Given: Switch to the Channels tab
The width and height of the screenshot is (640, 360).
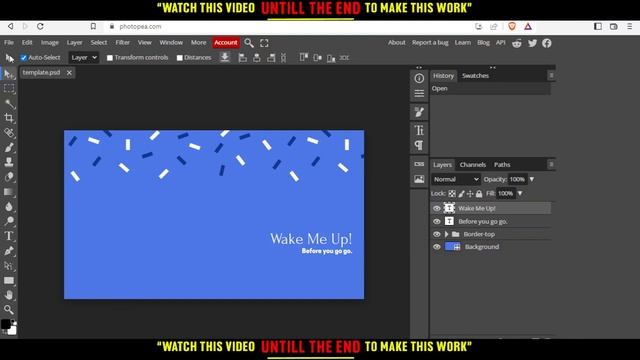Looking at the screenshot, I should click(473, 164).
